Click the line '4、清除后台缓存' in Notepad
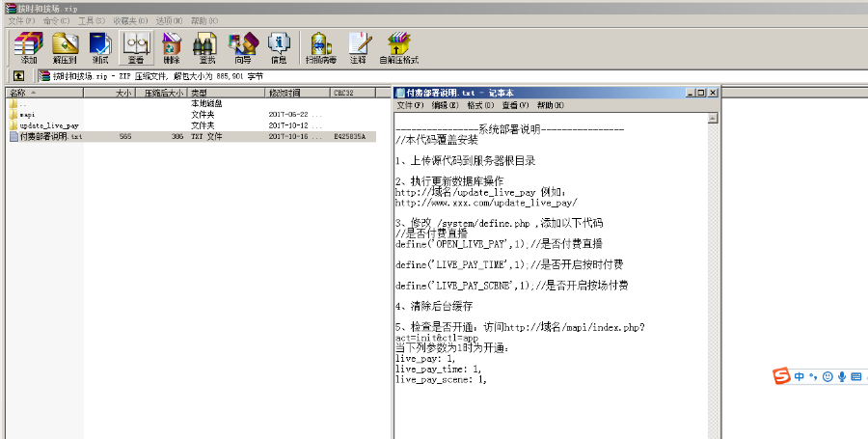The image size is (868, 439). click(434, 306)
